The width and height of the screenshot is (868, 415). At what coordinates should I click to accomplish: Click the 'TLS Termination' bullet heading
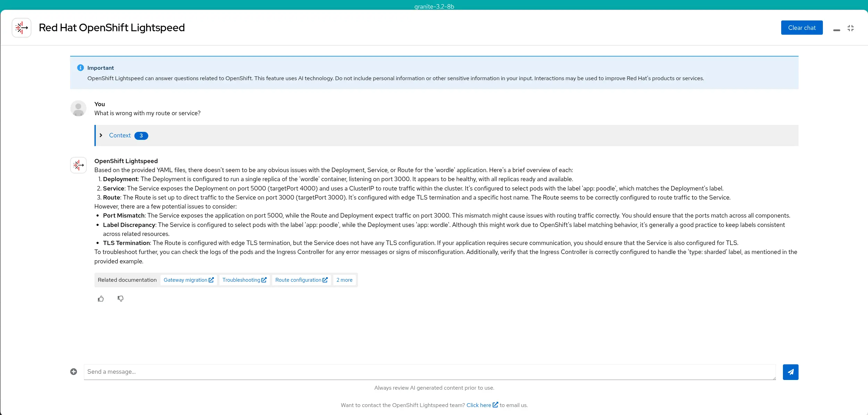[126, 243]
